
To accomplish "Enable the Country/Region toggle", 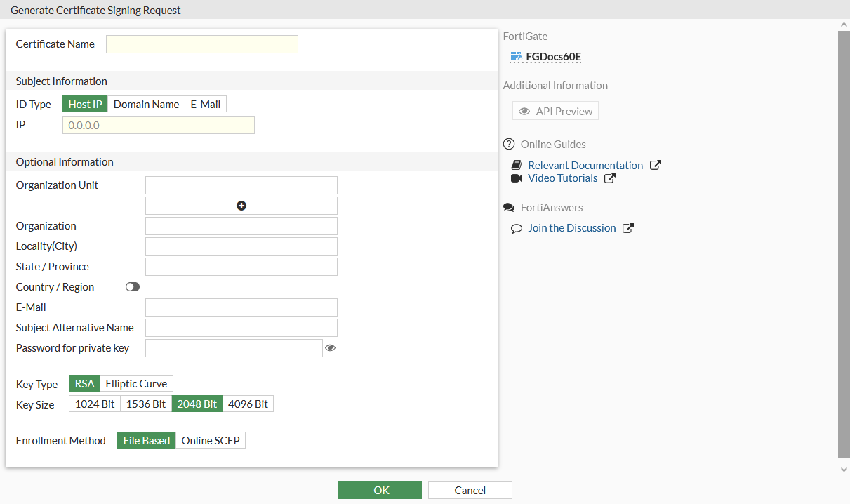I will 133,286.
